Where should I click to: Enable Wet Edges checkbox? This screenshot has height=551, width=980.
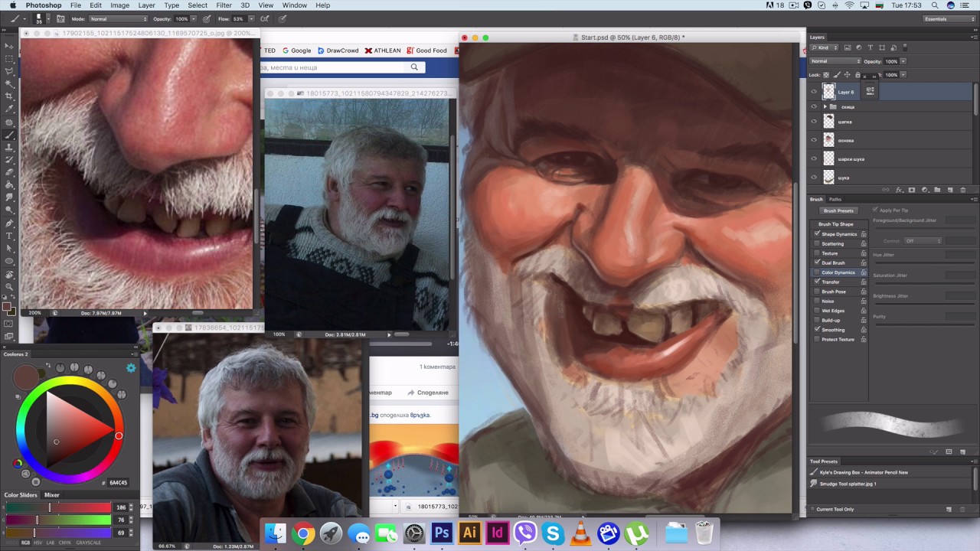click(817, 311)
